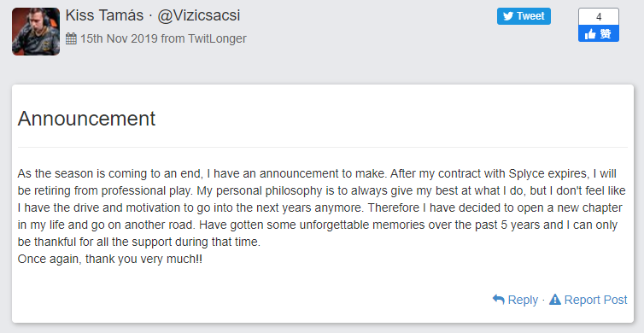Screen dimensions: 644x333
Task: Click the sentence about unforgettable memories
Action: click(318, 233)
